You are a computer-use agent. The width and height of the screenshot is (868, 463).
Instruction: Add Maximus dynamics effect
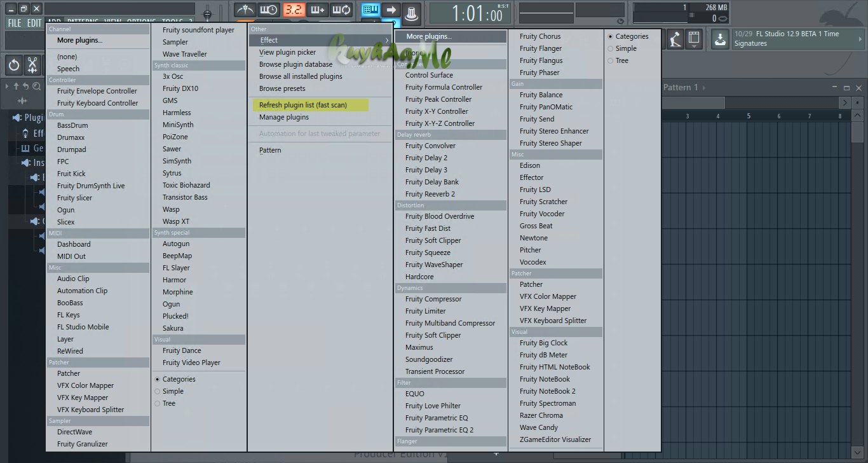[x=419, y=347]
